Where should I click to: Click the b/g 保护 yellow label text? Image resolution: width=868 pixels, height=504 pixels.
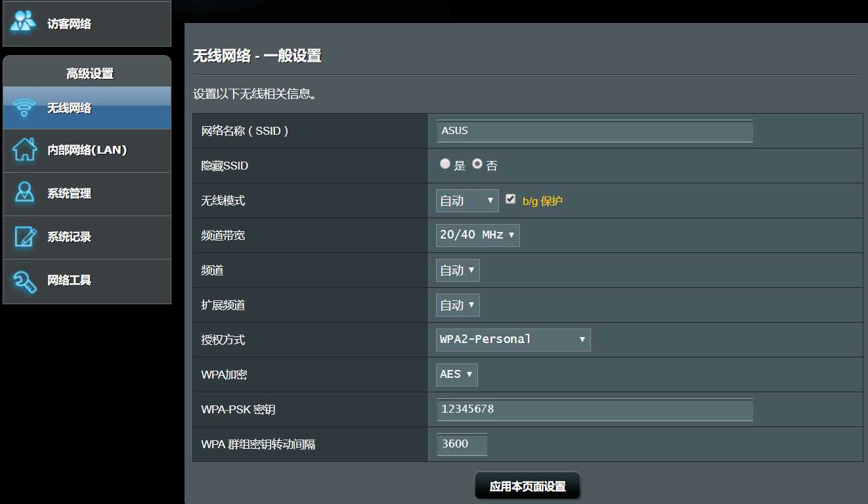click(x=542, y=201)
